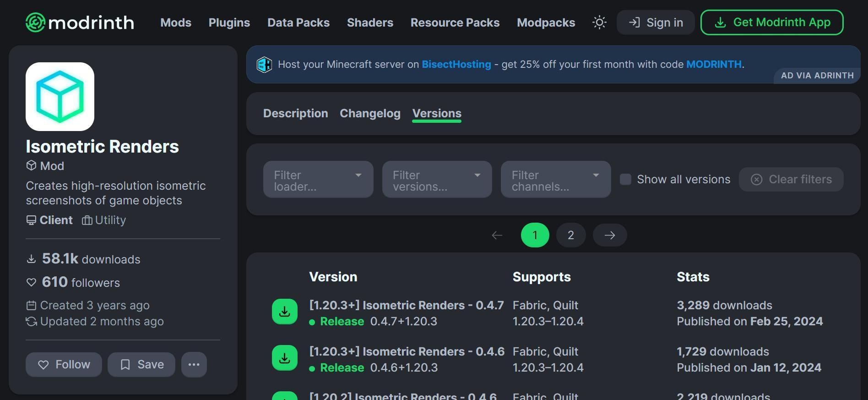Click the Modrinth logo home icon

(x=35, y=22)
